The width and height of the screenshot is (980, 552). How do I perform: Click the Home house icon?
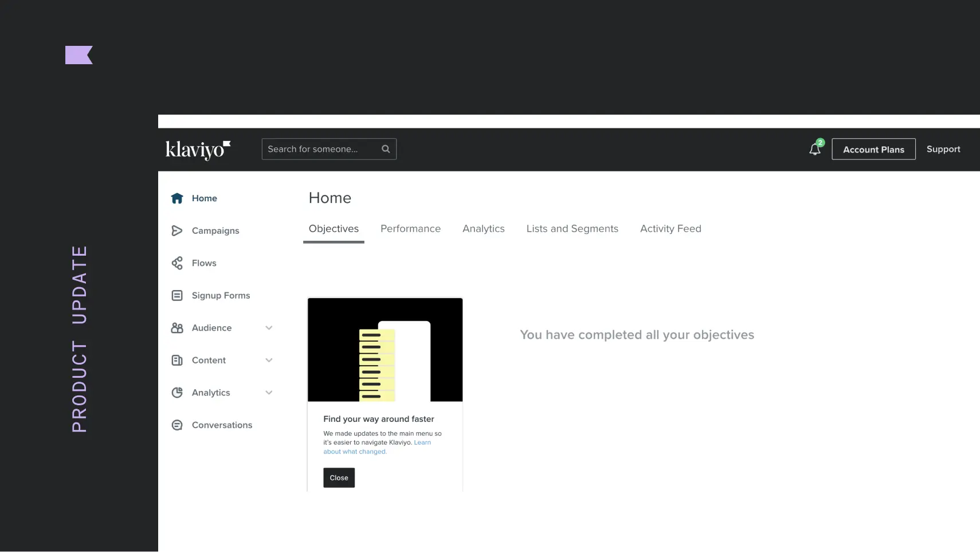pyautogui.click(x=177, y=198)
